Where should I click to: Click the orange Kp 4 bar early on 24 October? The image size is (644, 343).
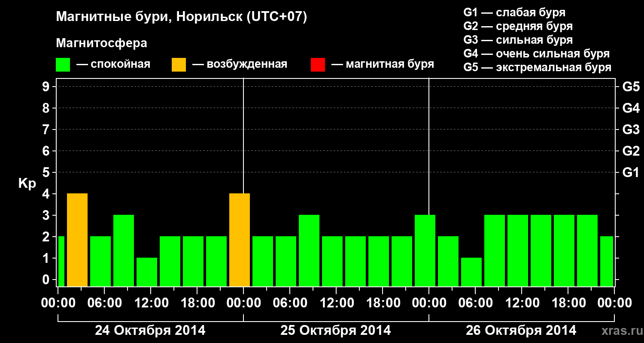tap(77, 240)
